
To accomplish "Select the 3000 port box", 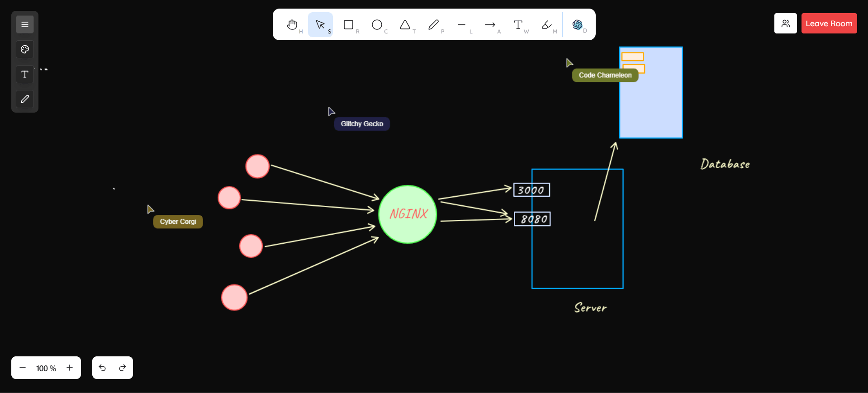I will point(532,190).
